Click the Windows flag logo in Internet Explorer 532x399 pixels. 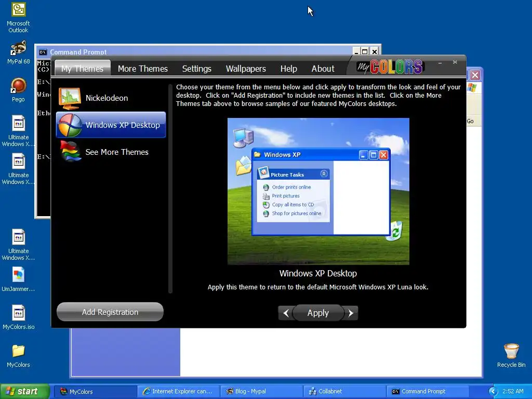click(472, 88)
